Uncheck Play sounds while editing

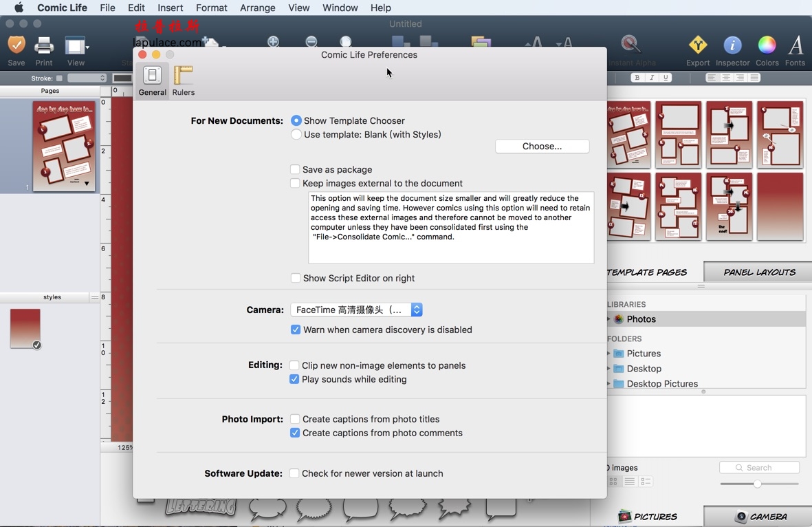[x=294, y=379]
